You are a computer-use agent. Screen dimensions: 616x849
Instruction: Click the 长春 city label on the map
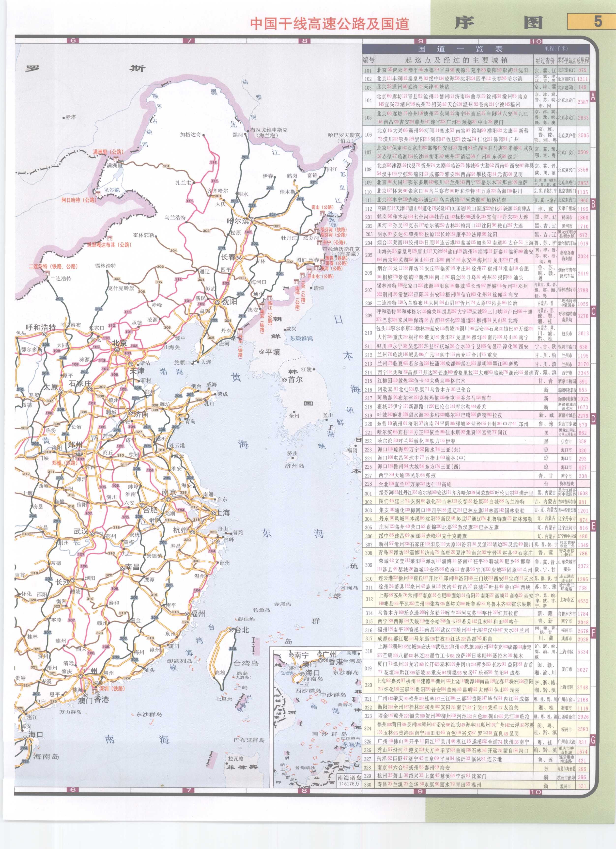tap(228, 257)
